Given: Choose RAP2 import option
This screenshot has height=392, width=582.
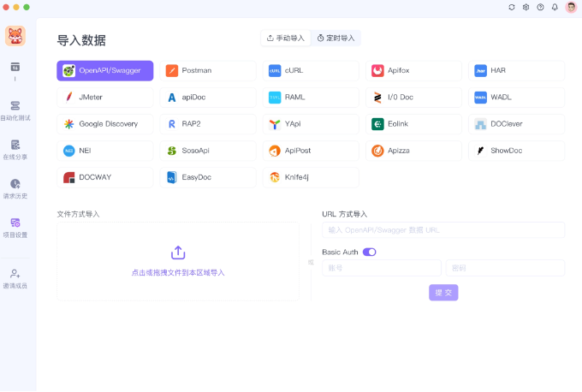Looking at the screenshot, I should [x=208, y=124].
